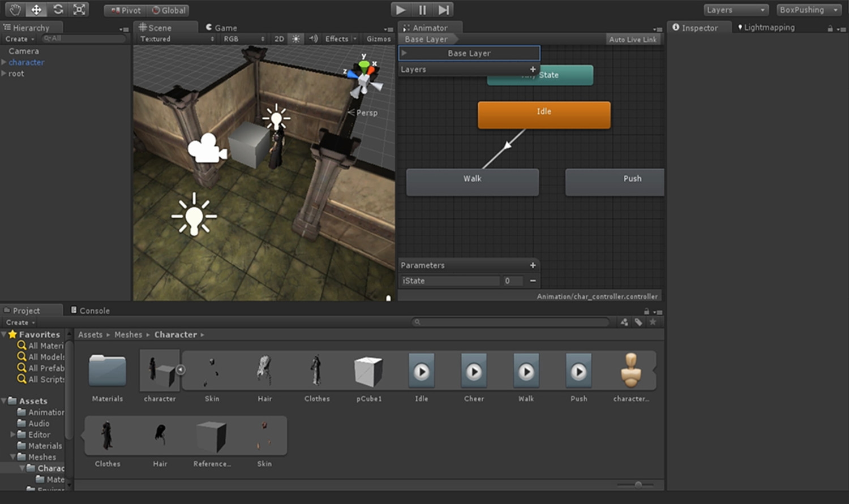849x504 pixels.
Task: Select the Rotate tool
Action: click(x=57, y=9)
